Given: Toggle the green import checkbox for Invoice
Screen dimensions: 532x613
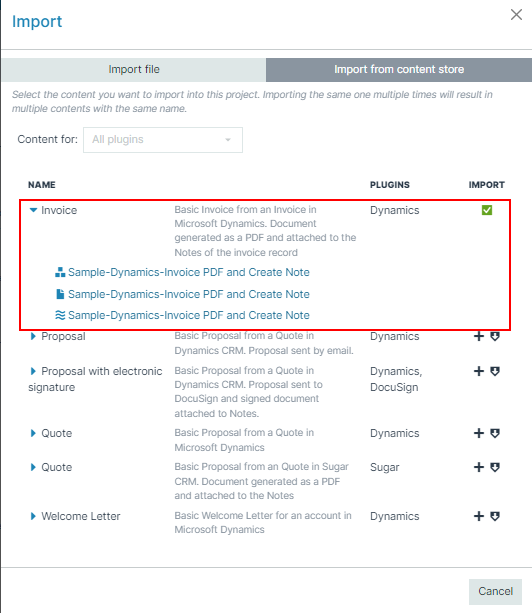Looking at the screenshot, I should pyautogui.click(x=487, y=210).
